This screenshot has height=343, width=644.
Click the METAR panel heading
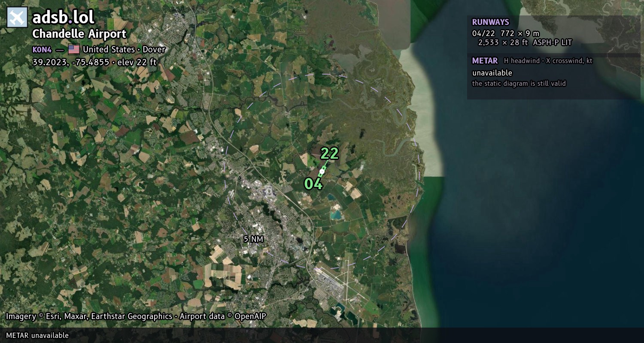click(x=485, y=61)
